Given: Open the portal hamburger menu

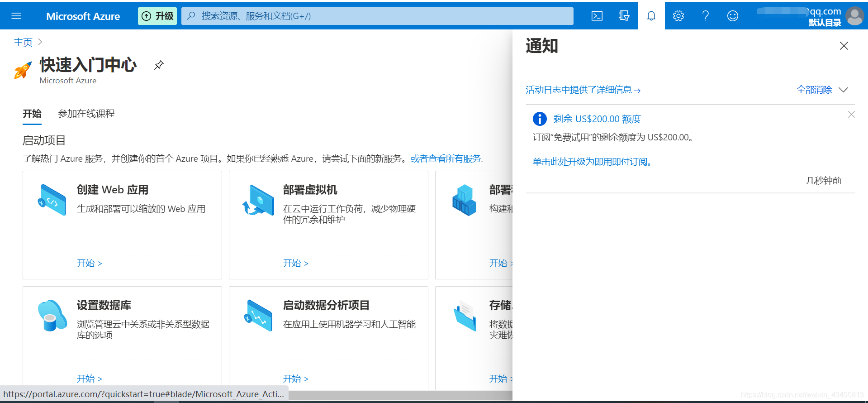Looking at the screenshot, I should point(16,16).
